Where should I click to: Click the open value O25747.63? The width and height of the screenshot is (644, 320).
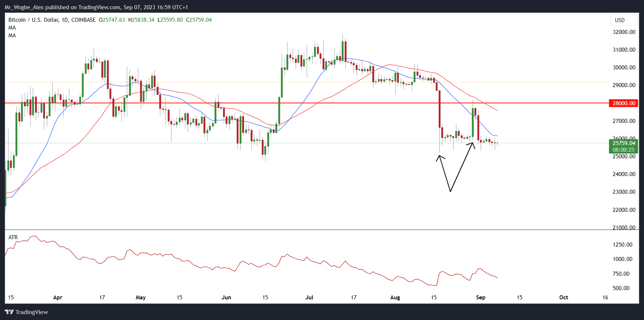[112, 20]
